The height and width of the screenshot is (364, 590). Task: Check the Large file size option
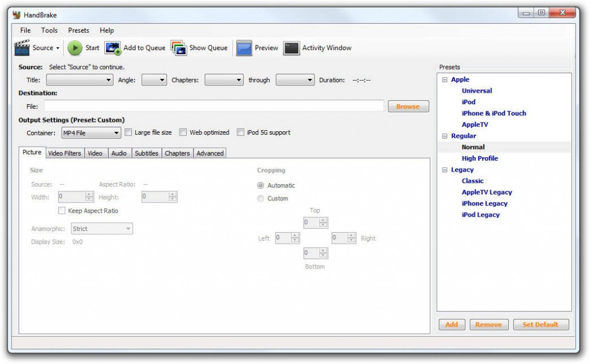pos(129,132)
